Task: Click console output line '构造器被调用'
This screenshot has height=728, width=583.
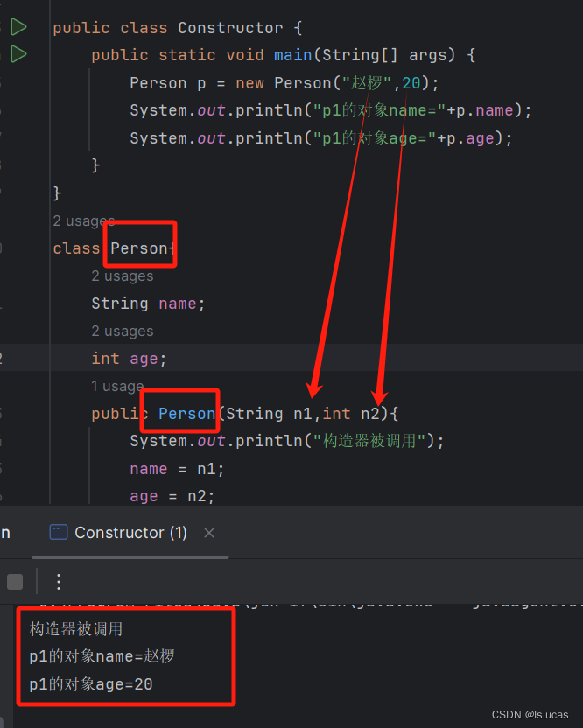Action: (x=76, y=629)
